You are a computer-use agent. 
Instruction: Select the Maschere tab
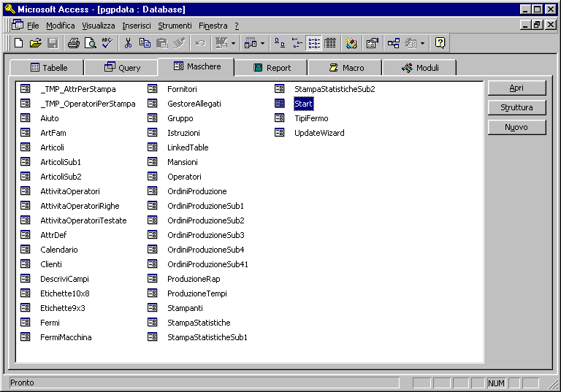coord(196,66)
